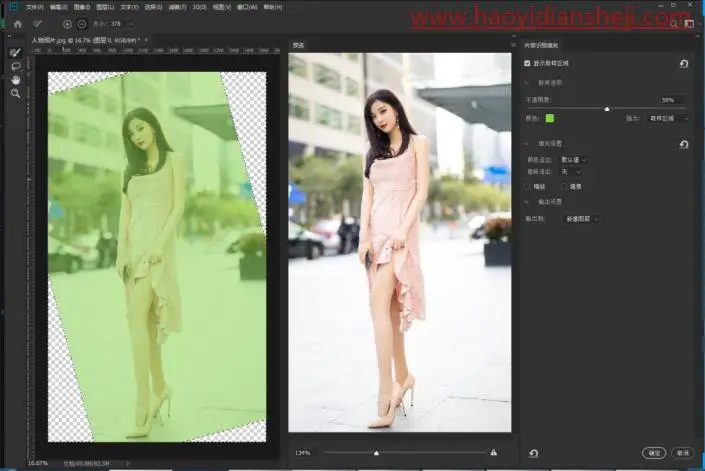Collapse the 输出设置 section
The image size is (705, 471).
[527, 202]
